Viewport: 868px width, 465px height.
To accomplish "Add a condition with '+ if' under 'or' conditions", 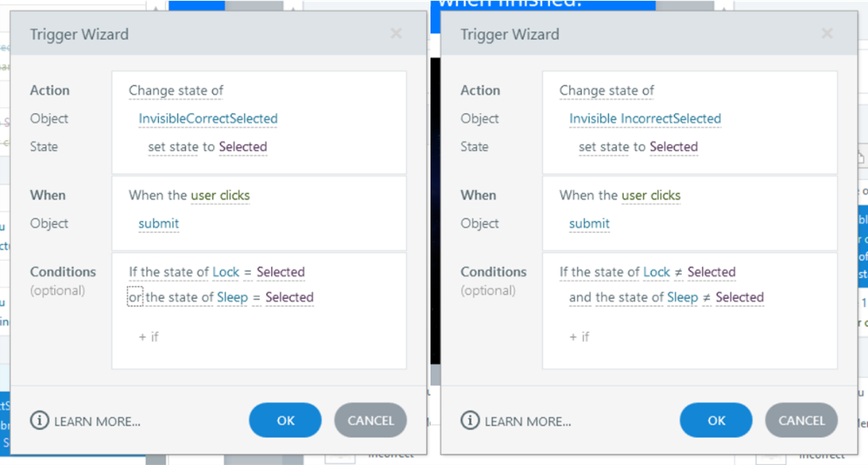I will (x=149, y=336).
